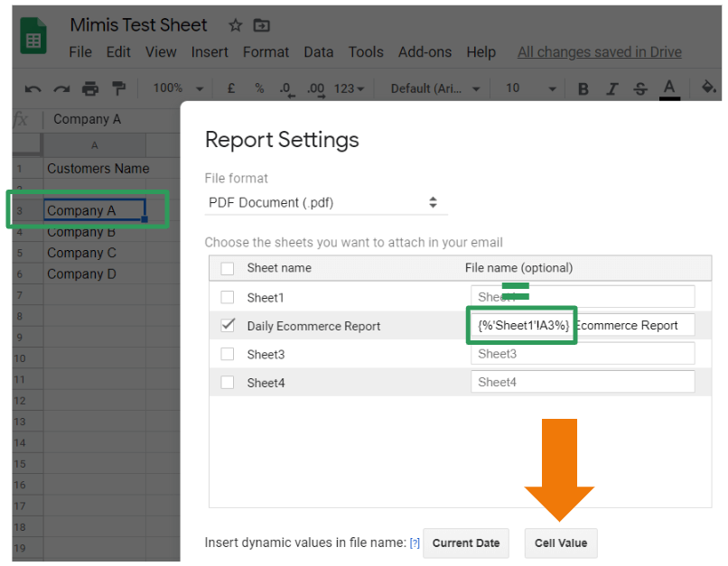Toggle bold text formatting
Image resolution: width=728 pixels, height=566 pixels.
coord(583,88)
